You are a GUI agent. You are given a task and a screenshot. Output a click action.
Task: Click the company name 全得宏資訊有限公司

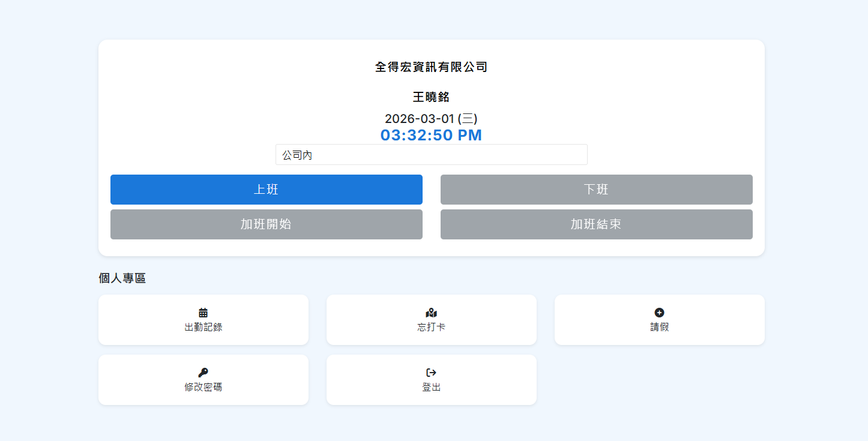coord(431,67)
